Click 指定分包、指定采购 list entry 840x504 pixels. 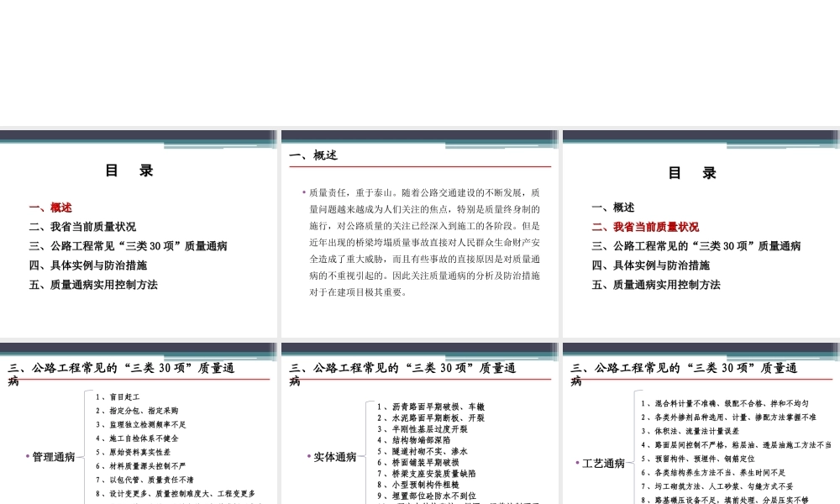click(135, 411)
